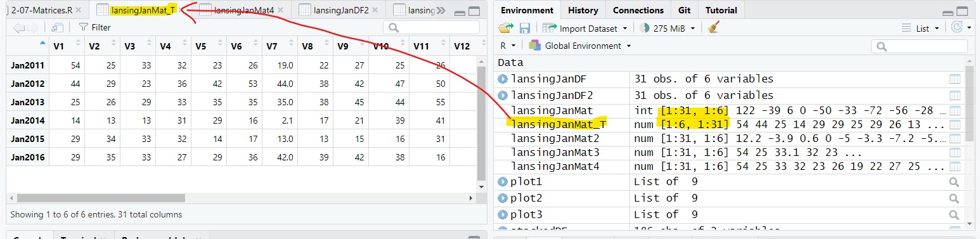980x239 pixels.
Task: Toggle the Filter button in the data viewer
Action: pos(94,27)
